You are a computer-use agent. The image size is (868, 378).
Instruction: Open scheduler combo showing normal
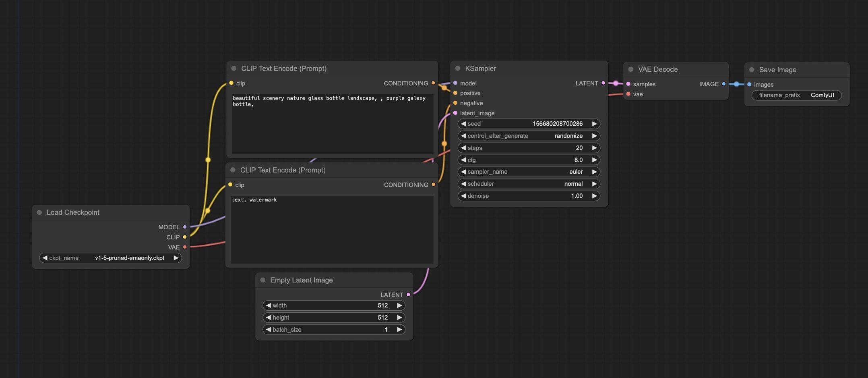(529, 184)
